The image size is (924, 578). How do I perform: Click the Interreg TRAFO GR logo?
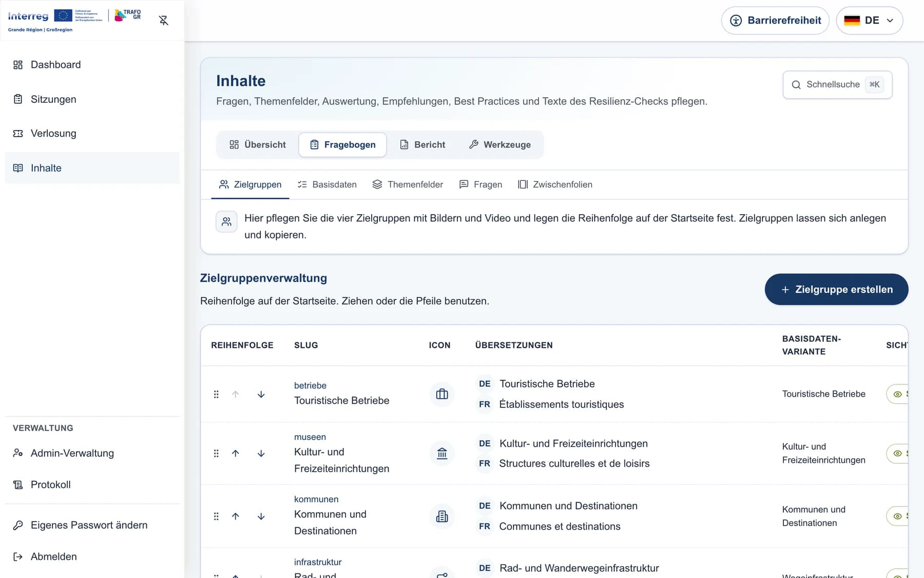pos(75,21)
